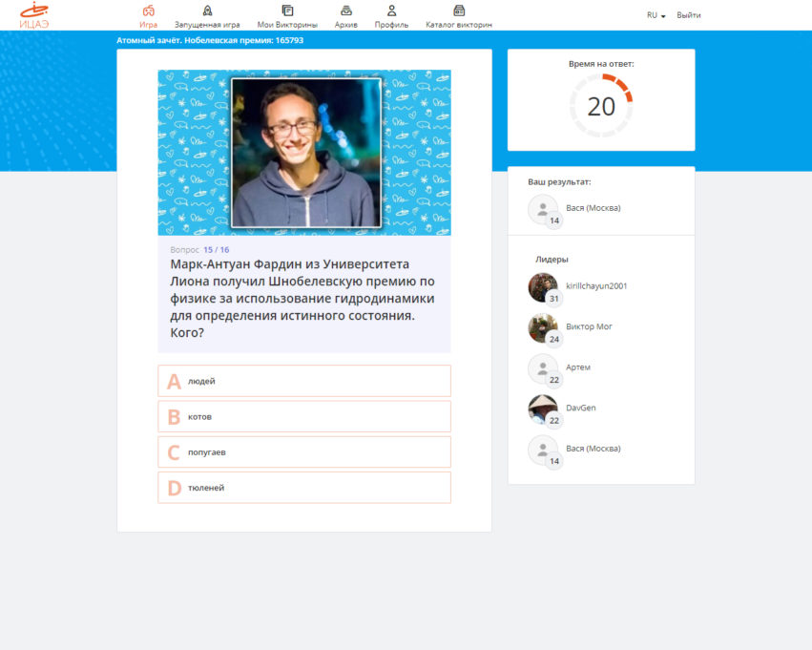Click kirillchayun2001 avatar in leaders

(x=543, y=287)
